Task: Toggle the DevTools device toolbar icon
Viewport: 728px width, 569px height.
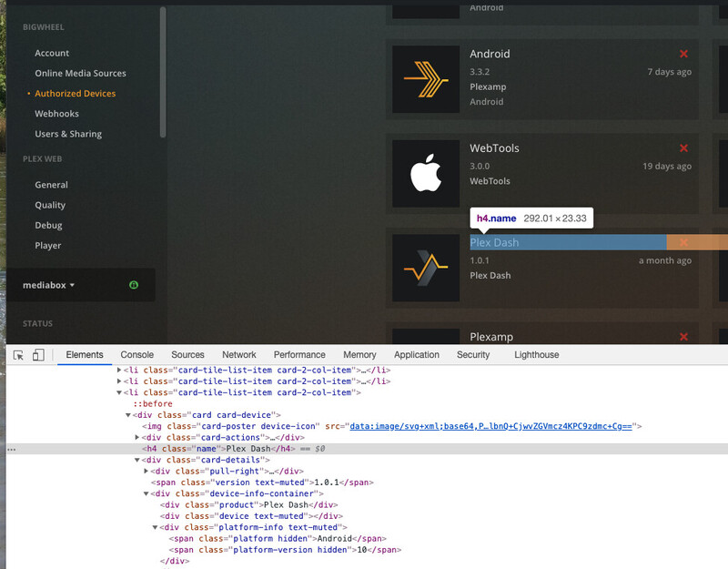Action: pyautogui.click(x=38, y=355)
